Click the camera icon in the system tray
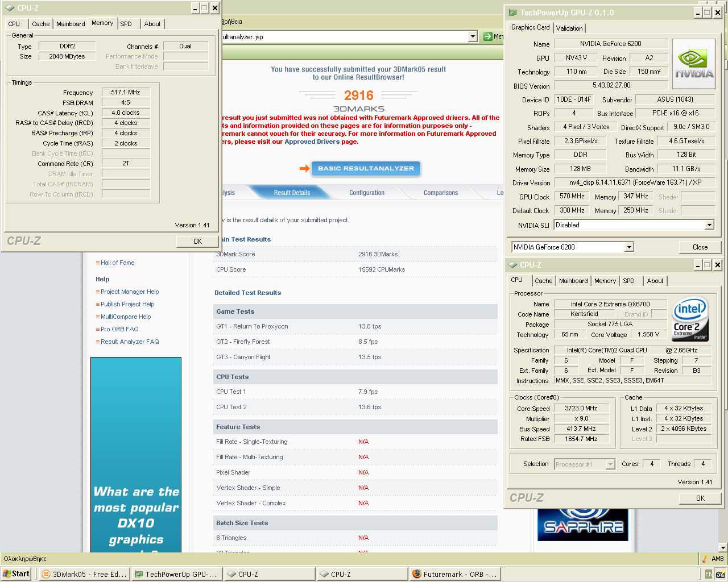The image size is (728, 582). (x=719, y=574)
